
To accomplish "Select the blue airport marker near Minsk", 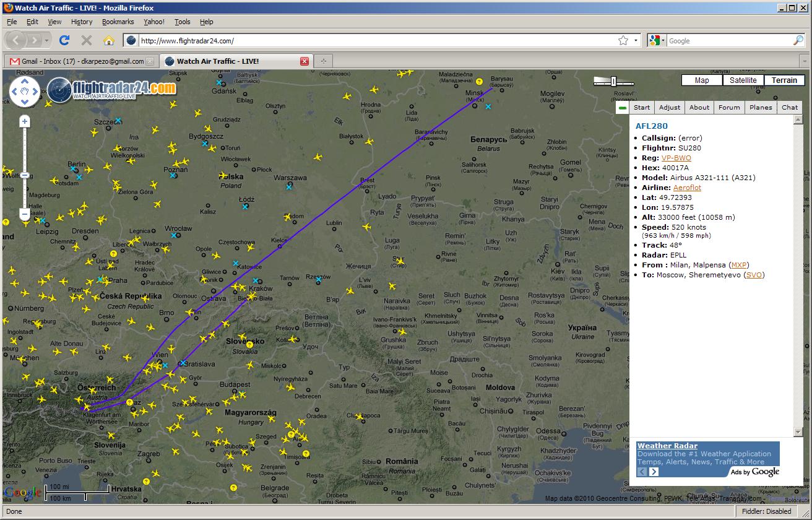I will (x=488, y=106).
